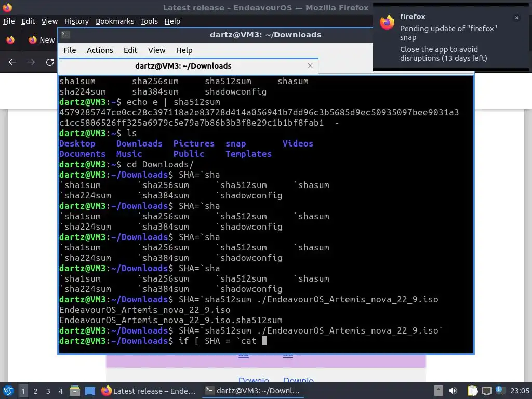
Task: Click 'Downloads' directory name in ls output
Action: (x=139, y=143)
